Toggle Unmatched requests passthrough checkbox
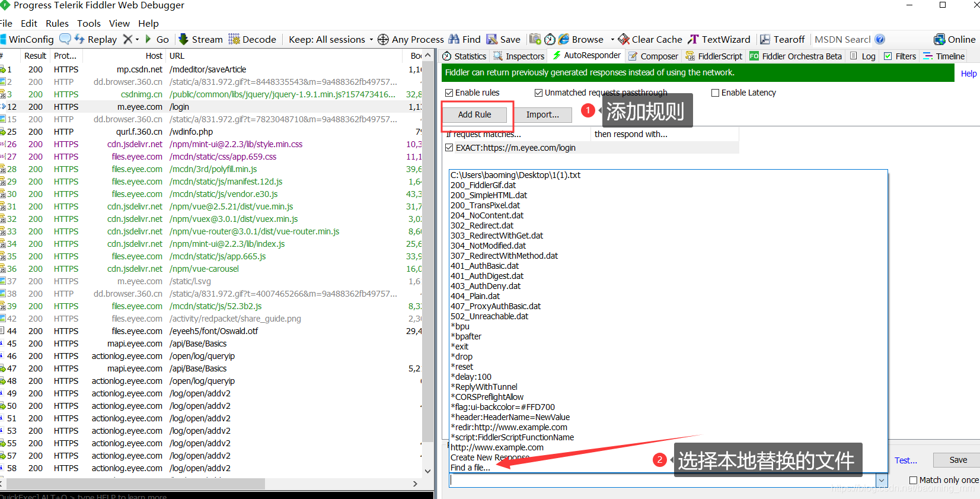This screenshot has width=980, height=499. tap(539, 93)
